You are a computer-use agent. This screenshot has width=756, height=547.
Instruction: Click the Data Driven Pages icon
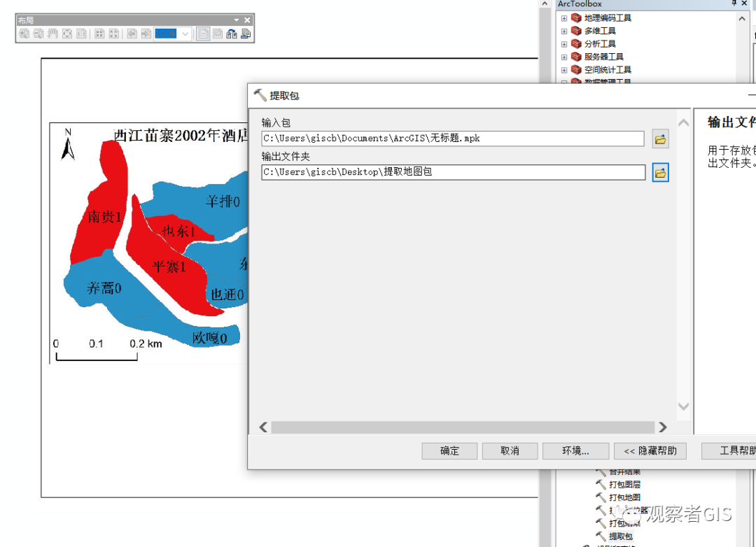[x=246, y=34]
